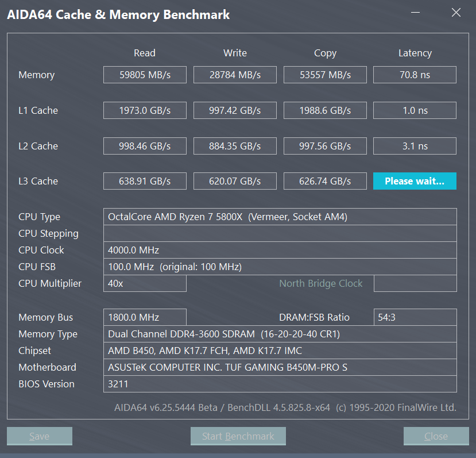
Task: Click the L3 Cache row label
Action: click(x=38, y=181)
